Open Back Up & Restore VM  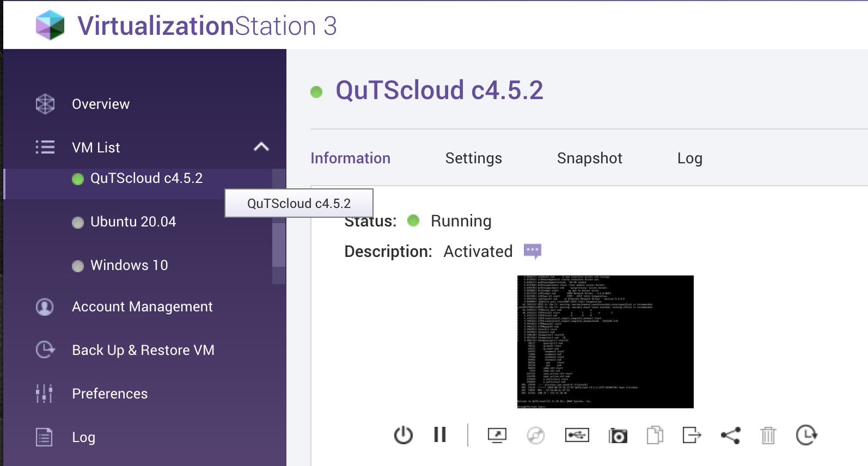pos(143,351)
